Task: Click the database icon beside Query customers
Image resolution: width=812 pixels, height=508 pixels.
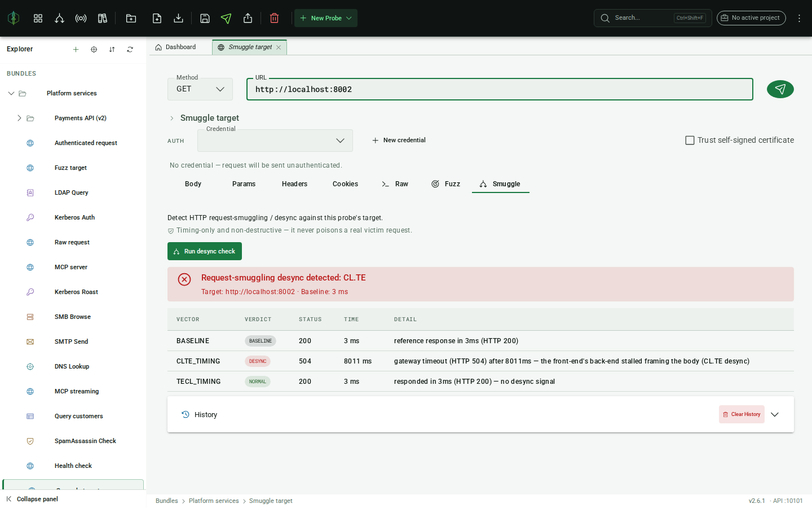Action: [30, 416]
